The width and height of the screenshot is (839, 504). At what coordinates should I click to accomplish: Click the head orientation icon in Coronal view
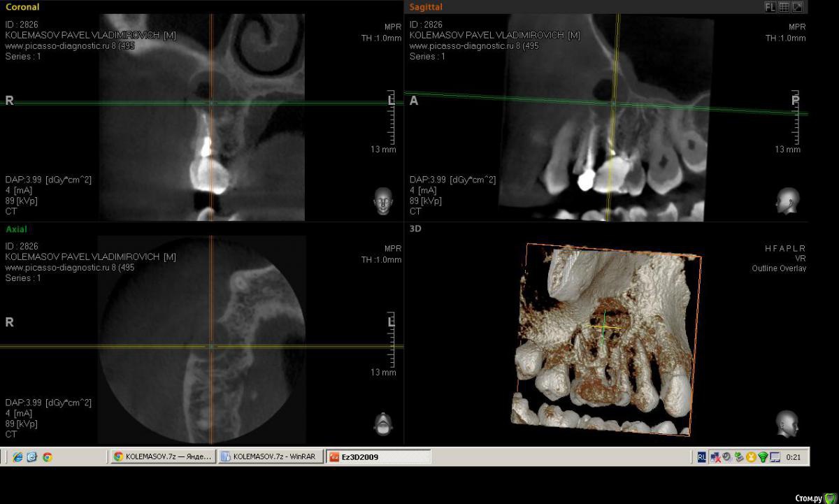coord(382,201)
